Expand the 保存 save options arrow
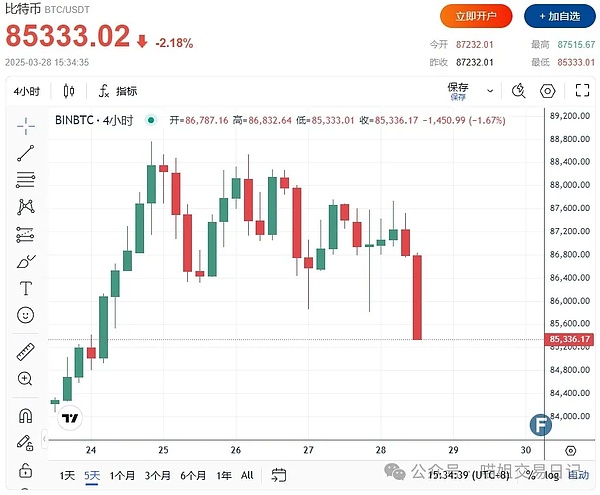This screenshot has height=495, width=600. coord(488,91)
